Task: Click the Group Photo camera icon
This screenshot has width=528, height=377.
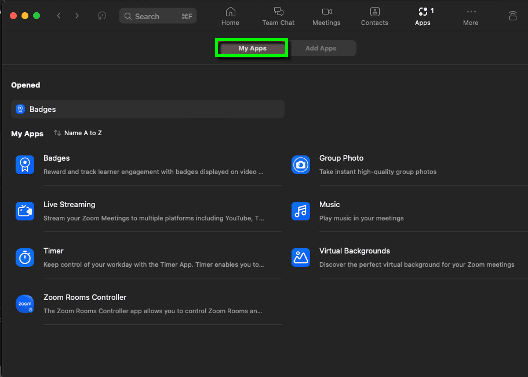Action: [301, 165]
